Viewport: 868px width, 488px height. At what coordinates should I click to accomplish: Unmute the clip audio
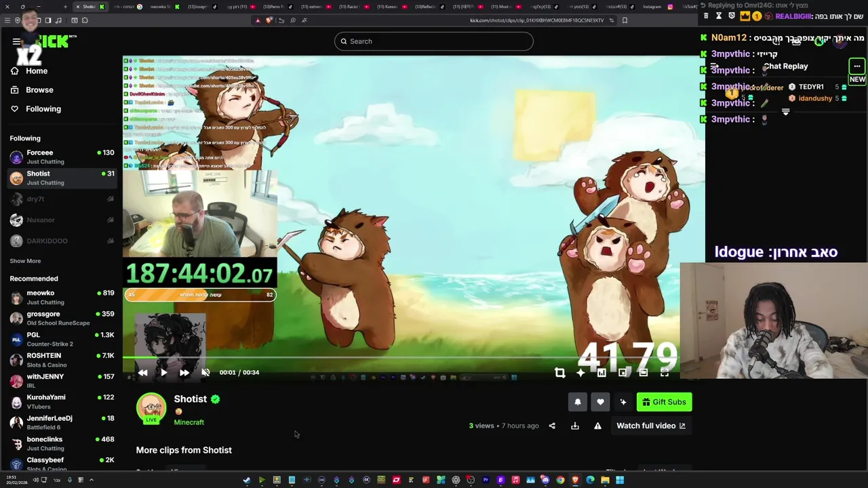(x=205, y=373)
